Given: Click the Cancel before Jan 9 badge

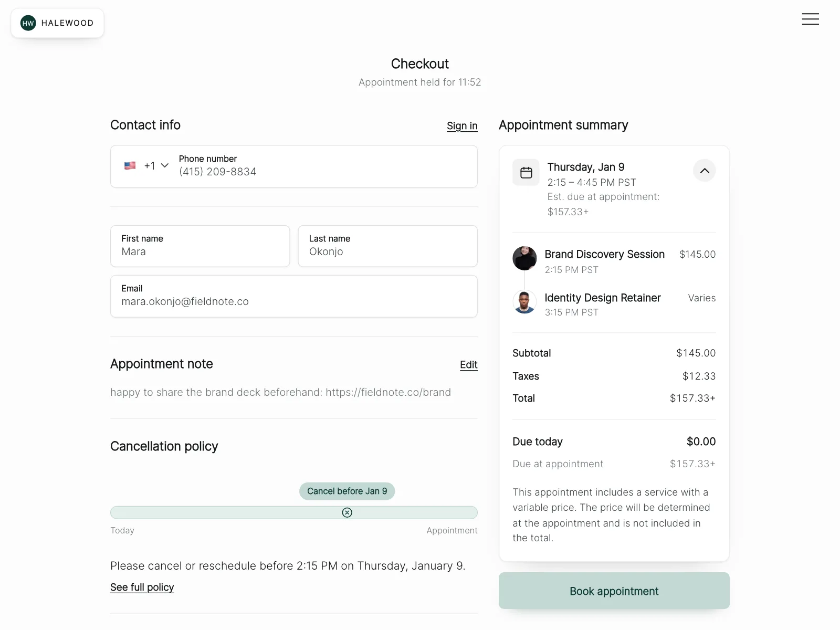Looking at the screenshot, I should (347, 491).
